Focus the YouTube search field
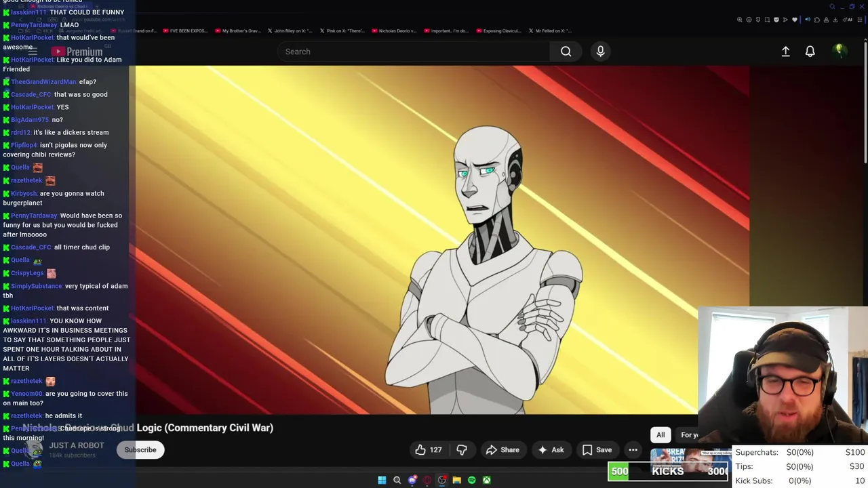The height and width of the screenshot is (488, 868). 414,52
